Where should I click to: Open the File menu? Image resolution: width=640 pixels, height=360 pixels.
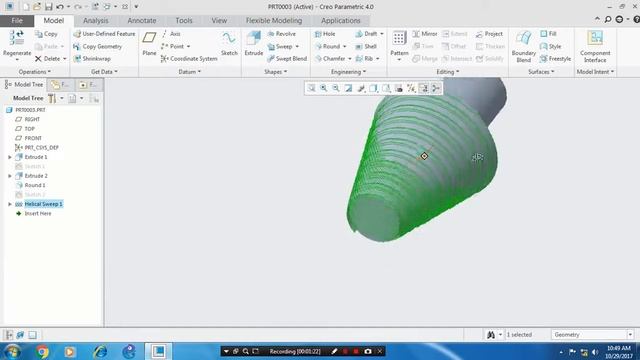tap(17, 20)
